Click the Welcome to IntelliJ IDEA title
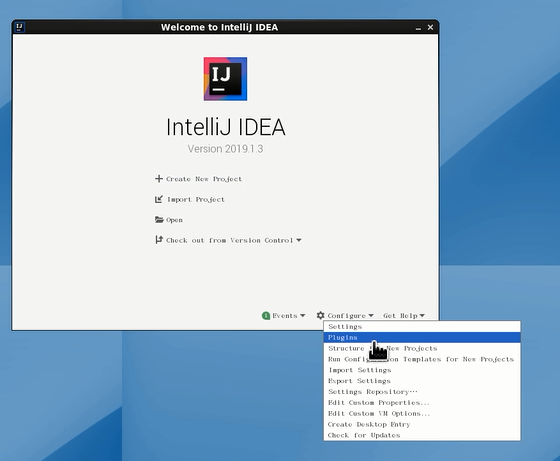 [219, 27]
